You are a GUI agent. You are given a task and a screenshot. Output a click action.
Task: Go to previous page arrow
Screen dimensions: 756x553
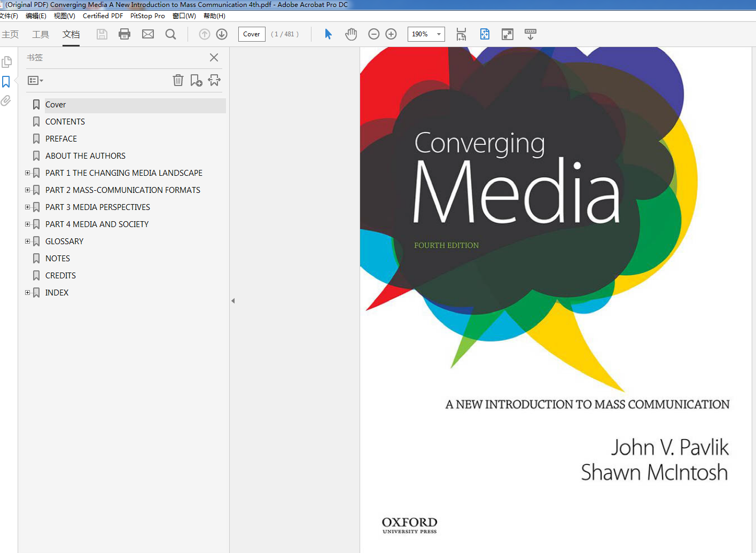[x=205, y=34]
